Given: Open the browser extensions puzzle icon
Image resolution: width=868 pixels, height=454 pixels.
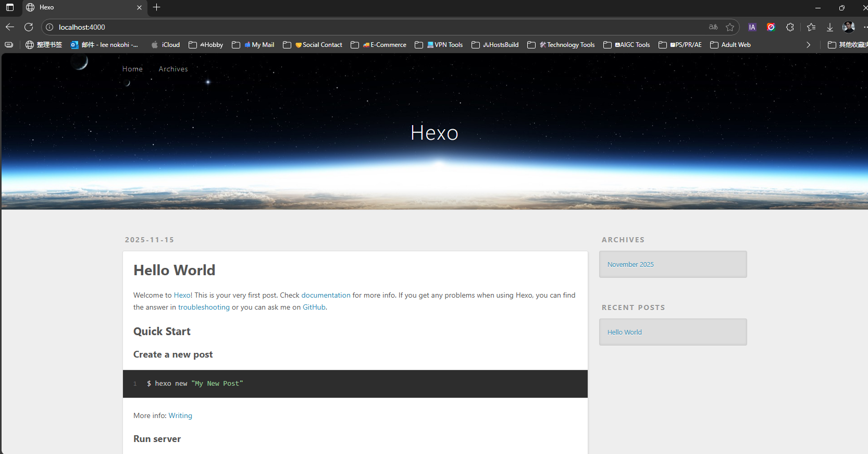Looking at the screenshot, I should (790, 27).
